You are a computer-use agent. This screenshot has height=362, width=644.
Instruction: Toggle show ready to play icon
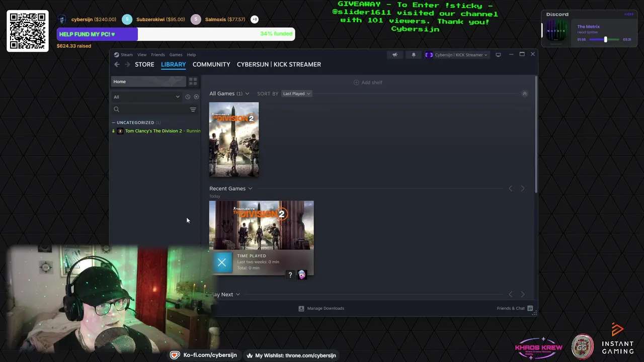pyautogui.click(x=196, y=97)
